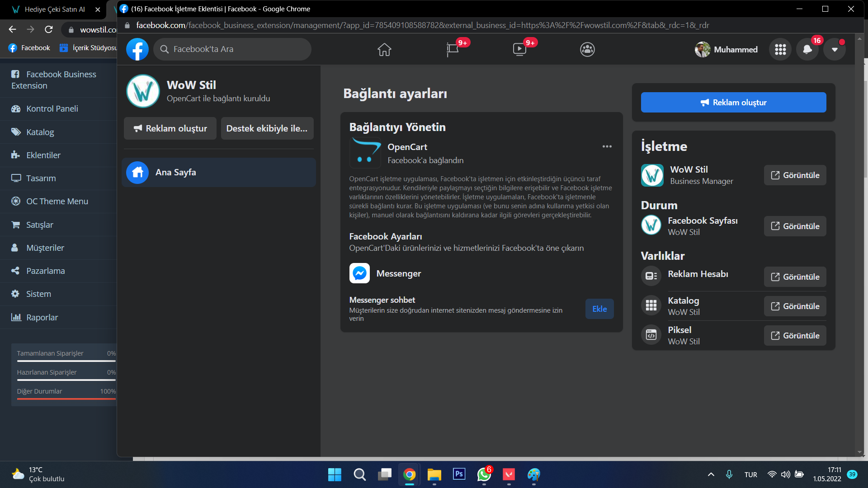Viewport: 868px width, 488px height.
Task: Go back in the background browser
Action: point(12,30)
